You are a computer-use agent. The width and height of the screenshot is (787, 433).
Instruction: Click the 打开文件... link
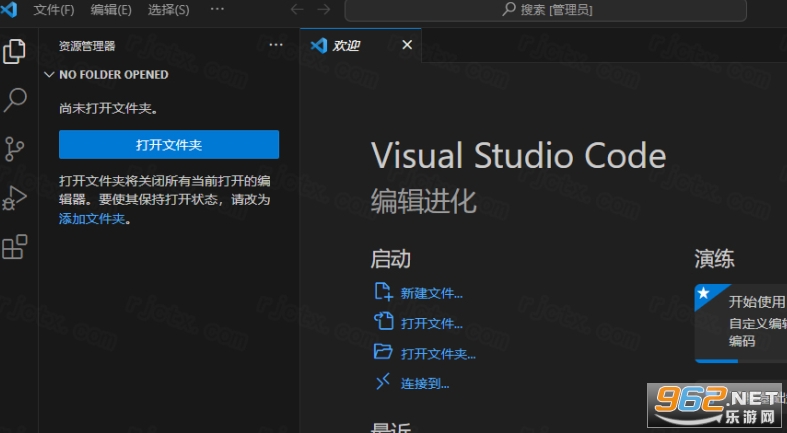(x=432, y=324)
